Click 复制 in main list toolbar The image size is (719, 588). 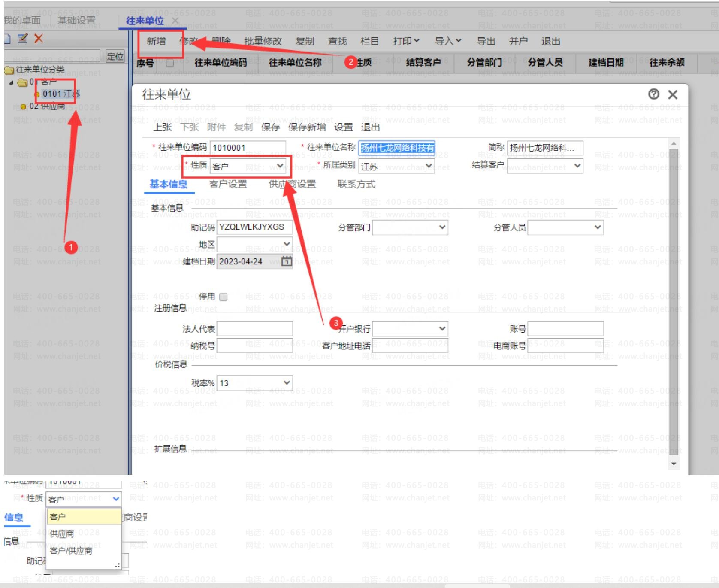click(x=305, y=41)
